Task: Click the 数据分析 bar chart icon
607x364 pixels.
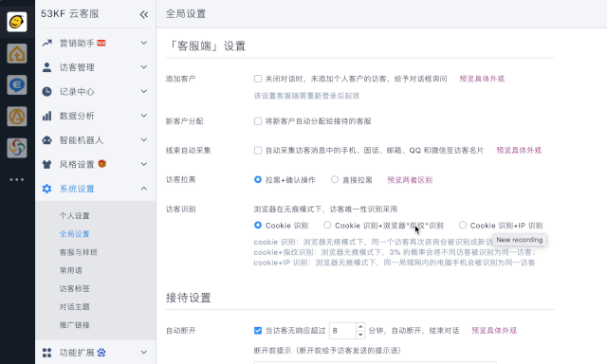Action: [46, 116]
